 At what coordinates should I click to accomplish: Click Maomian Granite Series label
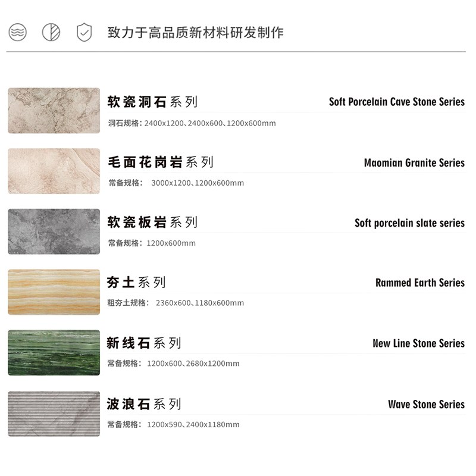[414, 162]
